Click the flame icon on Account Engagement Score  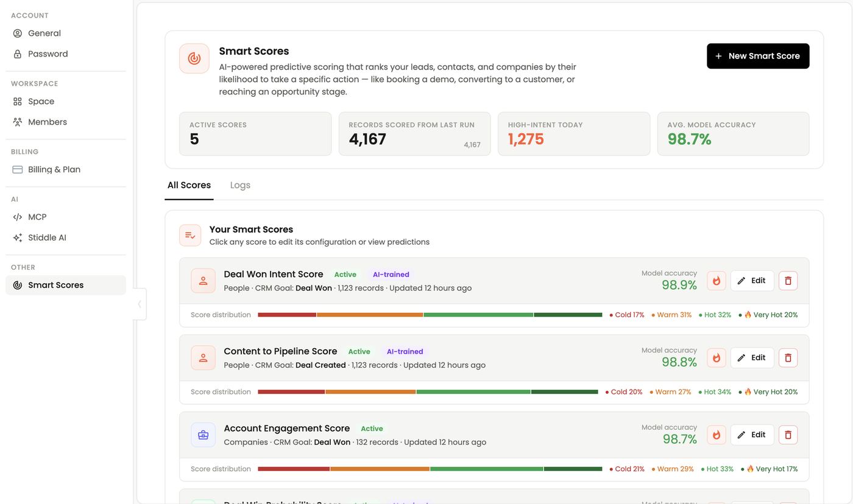pos(717,435)
